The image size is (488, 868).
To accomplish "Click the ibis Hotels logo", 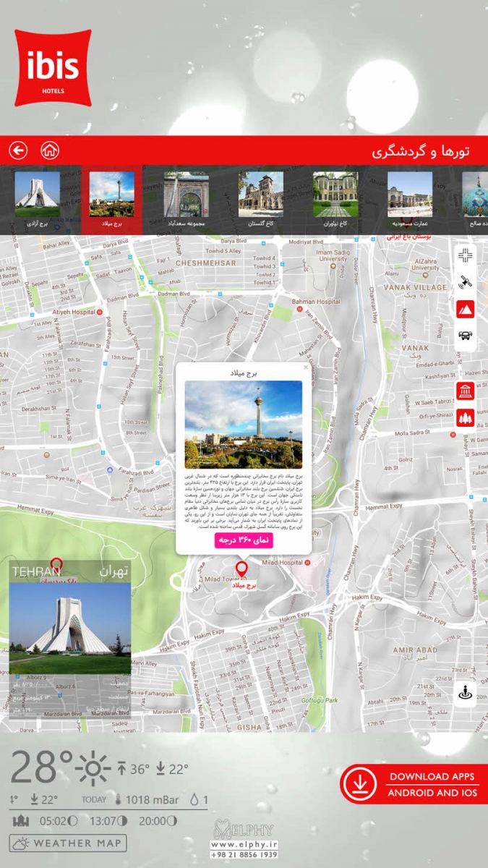I will coord(53,68).
